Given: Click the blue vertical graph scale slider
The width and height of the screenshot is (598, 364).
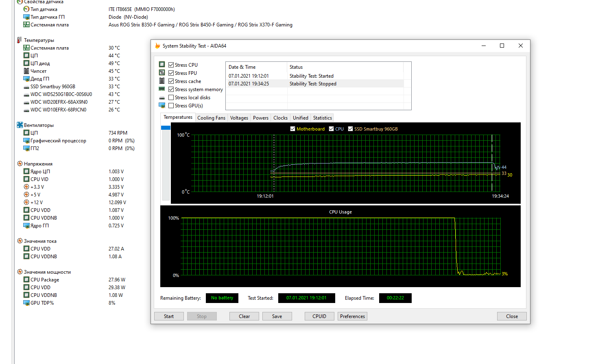Looking at the screenshot, I should [x=166, y=128].
